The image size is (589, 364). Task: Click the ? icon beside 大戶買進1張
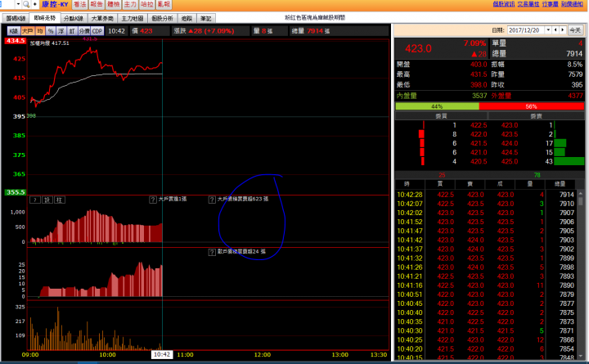(x=153, y=200)
